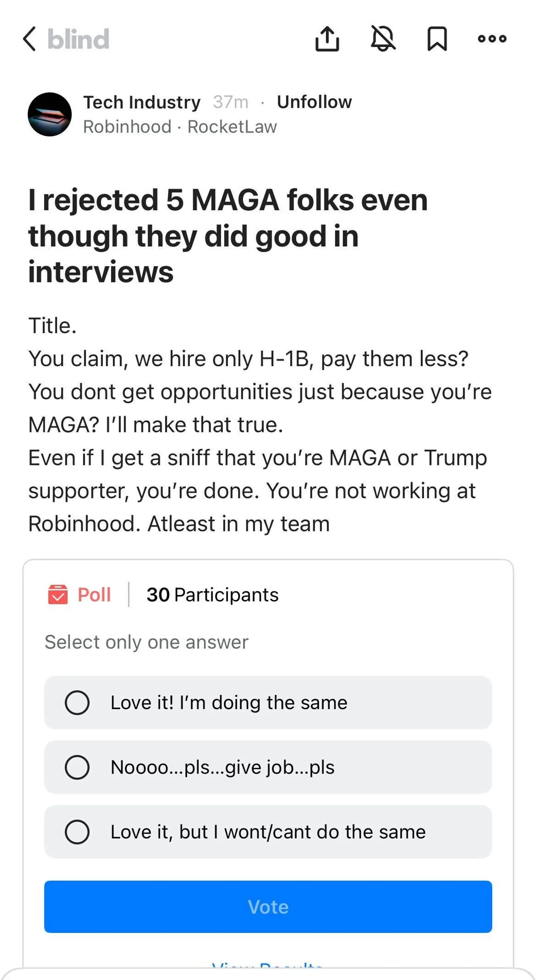Image resolution: width=536 pixels, height=980 pixels.
Task: Pick "Love it, but I wont/cant" option
Action: (77, 832)
